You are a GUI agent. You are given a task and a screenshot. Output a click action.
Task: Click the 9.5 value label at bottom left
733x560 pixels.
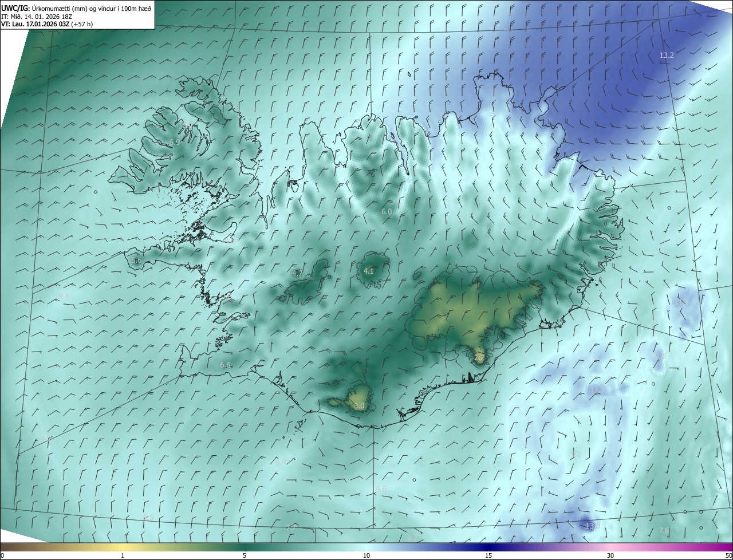[x=148, y=517]
